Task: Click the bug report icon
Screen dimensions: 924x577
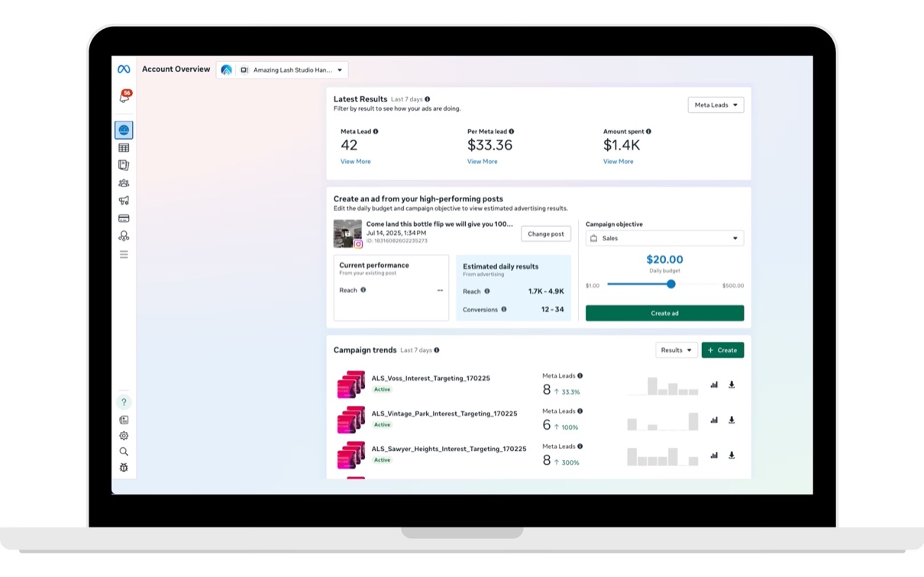Action: pos(124,468)
